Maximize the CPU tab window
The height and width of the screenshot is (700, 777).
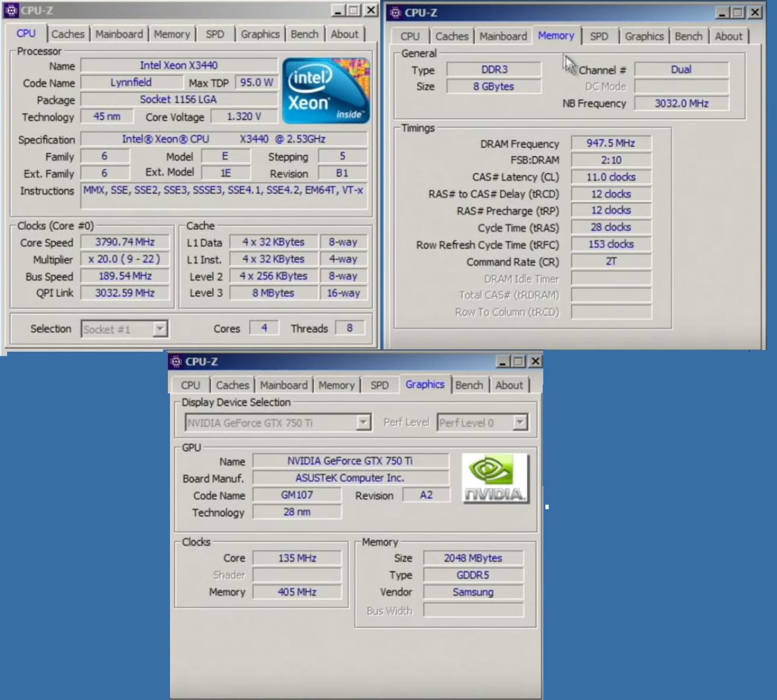pos(354,10)
